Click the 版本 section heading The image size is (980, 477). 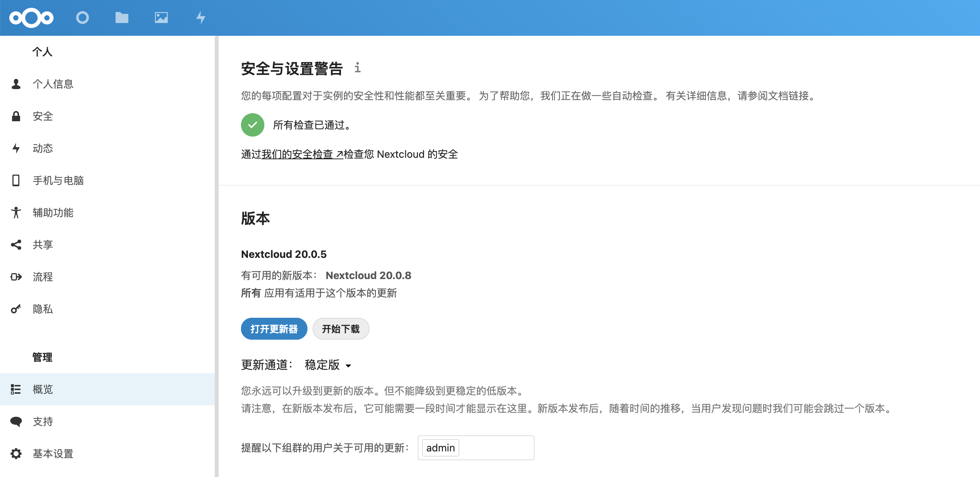click(255, 218)
